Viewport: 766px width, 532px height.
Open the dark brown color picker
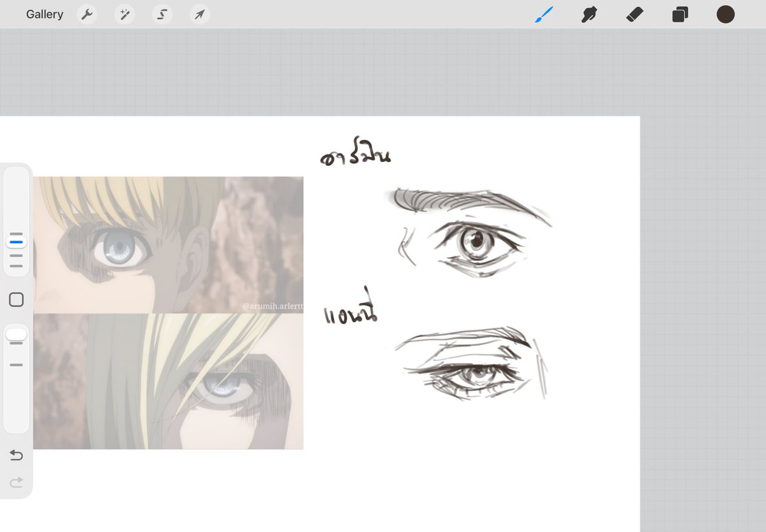[725, 14]
